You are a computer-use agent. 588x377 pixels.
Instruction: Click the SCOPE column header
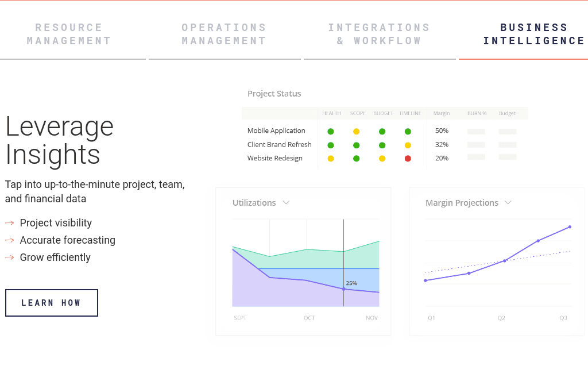(x=358, y=113)
